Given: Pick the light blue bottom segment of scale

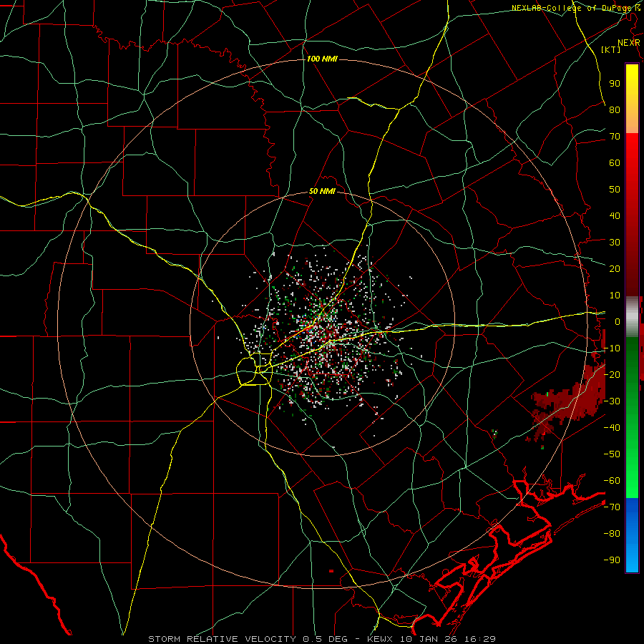Looking at the screenshot, I should [632, 560].
